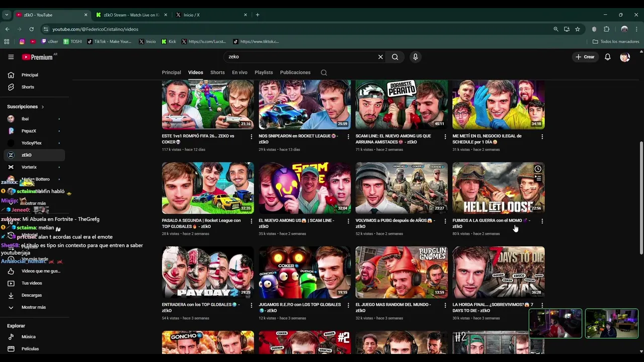Image resolution: width=644 pixels, height=362 pixels.
Task: Activate voice search microphone icon
Action: [x=415, y=57]
